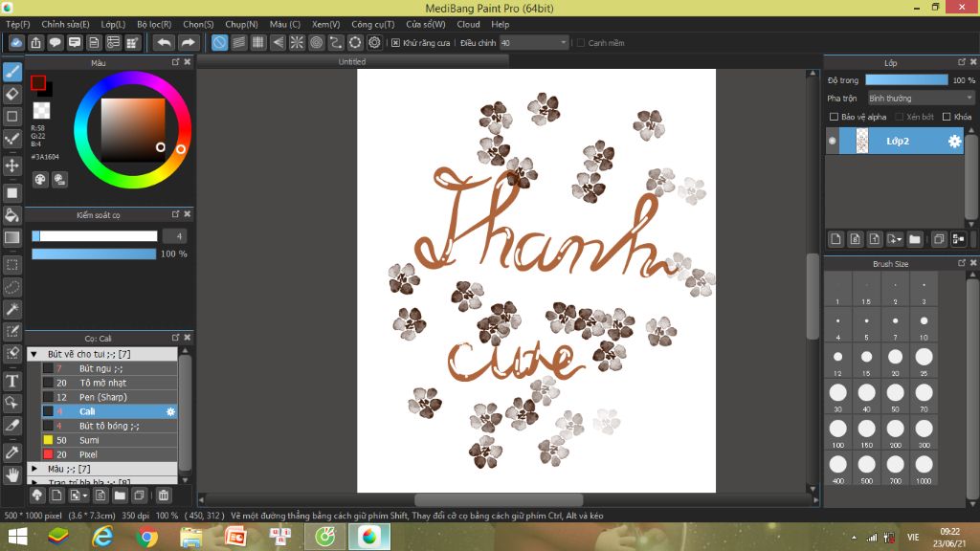The image size is (980, 551).
Task: Open snap settings gear in toolbar
Action: [374, 42]
